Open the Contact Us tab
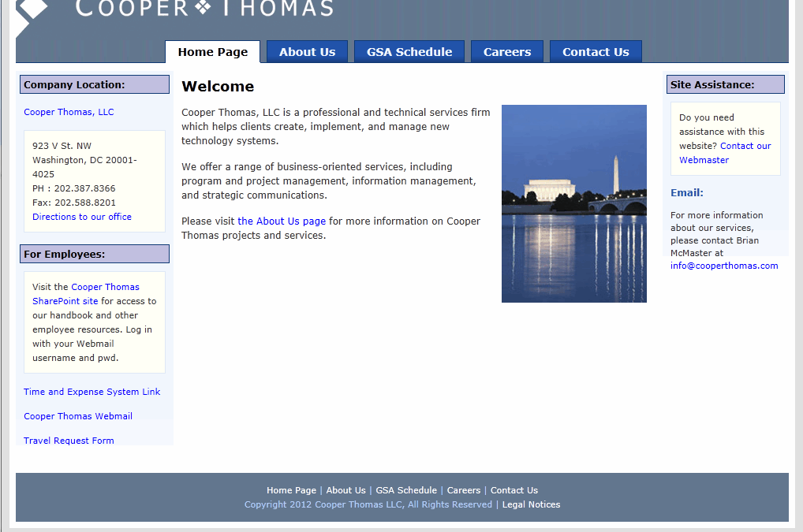Screen dimensions: 803x532 click(x=596, y=52)
